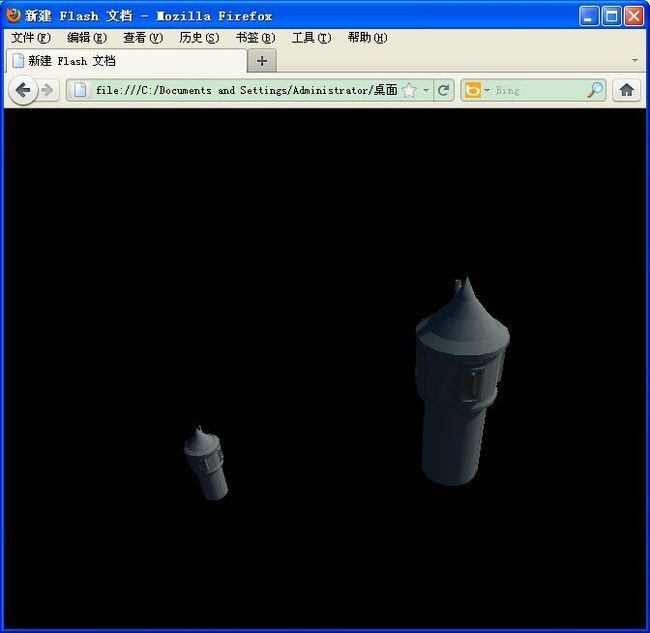Close the Firefox window

click(x=634, y=16)
